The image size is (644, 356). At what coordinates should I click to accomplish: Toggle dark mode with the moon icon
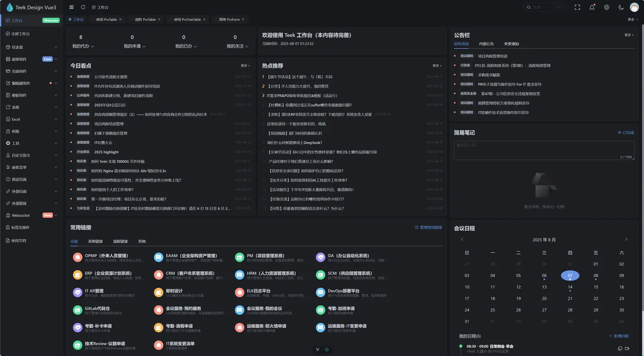pyautogui.click(x=621, y=7)
